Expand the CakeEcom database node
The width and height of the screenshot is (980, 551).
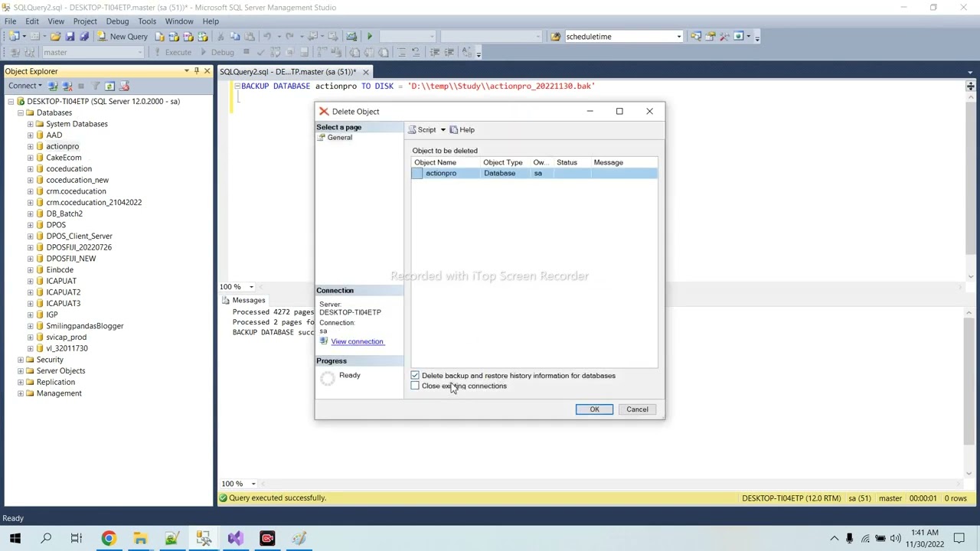pyautogui.click(x=30, y=158)
